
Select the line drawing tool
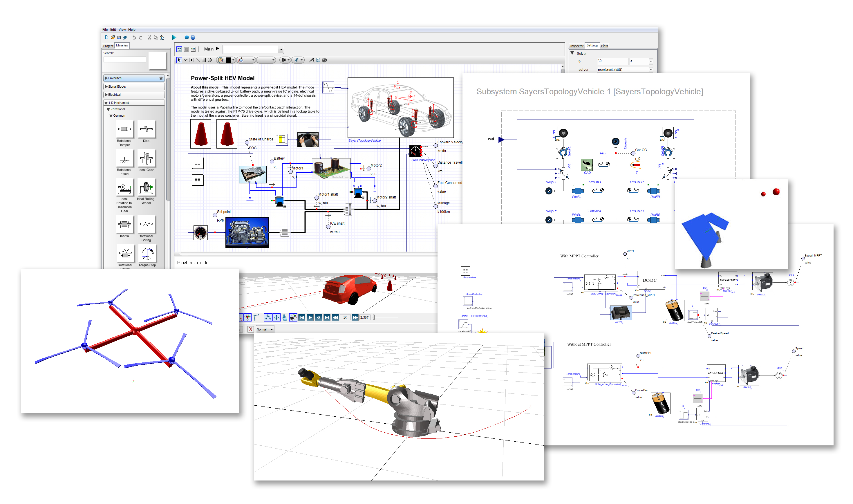click(x=198, y=60)
